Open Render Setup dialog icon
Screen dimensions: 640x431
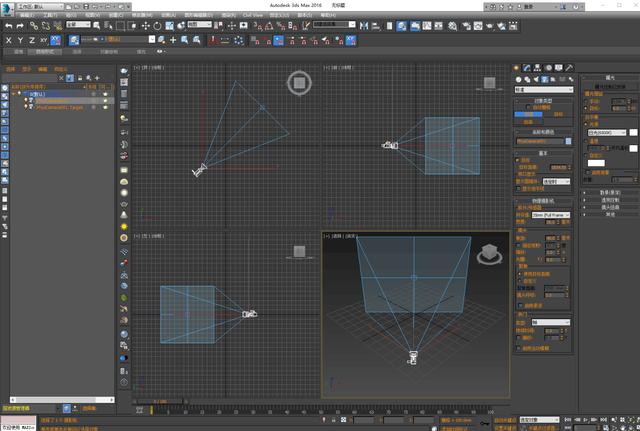click(x=466, y=26)
